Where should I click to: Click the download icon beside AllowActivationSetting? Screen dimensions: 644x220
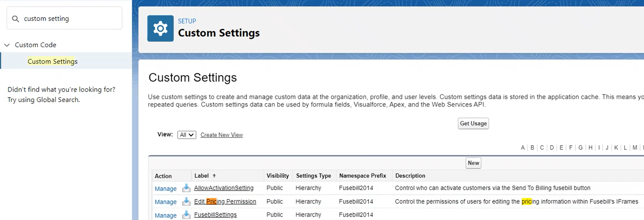[186, 188]
